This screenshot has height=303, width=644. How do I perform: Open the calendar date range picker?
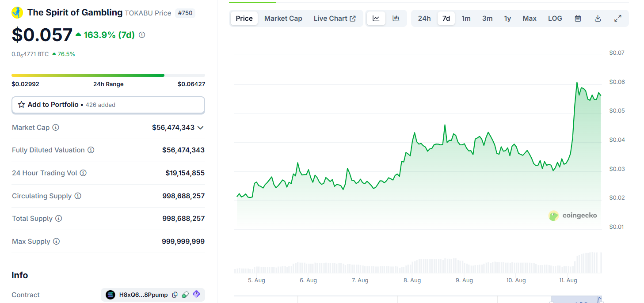(578, 19)
